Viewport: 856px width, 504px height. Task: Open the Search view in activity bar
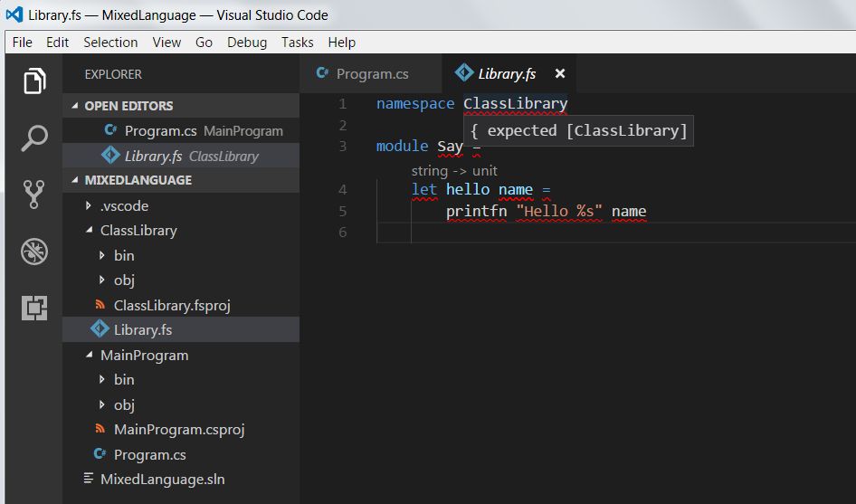[x=34, y=138]
